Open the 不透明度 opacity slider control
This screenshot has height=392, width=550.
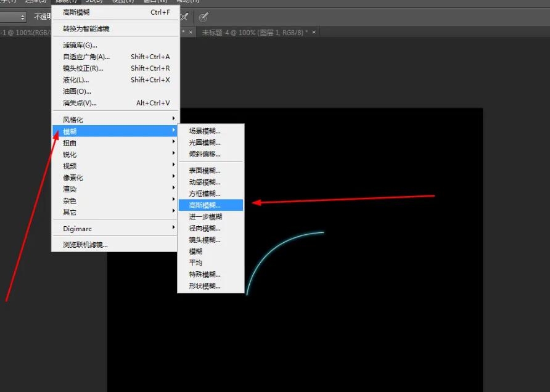[x=43, y=17]
